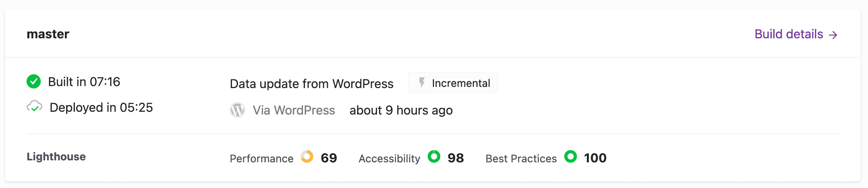Screen dimensions: 868x188
Task: Click the Built in 07:16 status text
Action: click(84, 82)
